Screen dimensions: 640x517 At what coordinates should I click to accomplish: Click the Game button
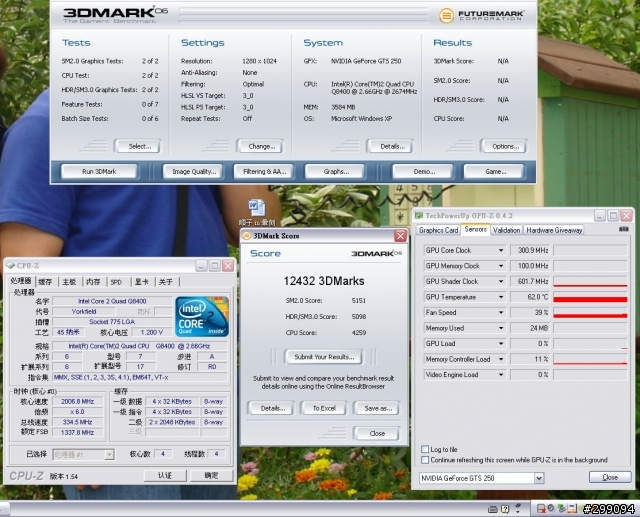[495, 172]
